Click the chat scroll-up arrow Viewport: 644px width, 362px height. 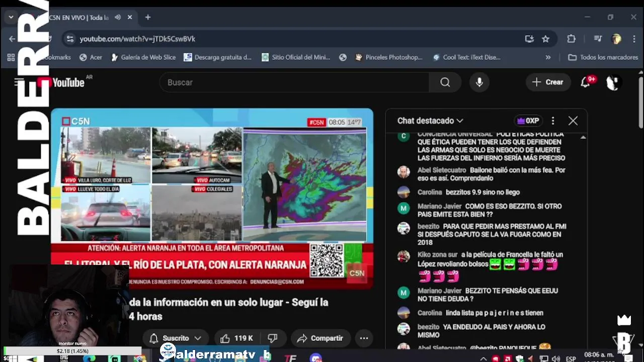[x=583, y=137]
